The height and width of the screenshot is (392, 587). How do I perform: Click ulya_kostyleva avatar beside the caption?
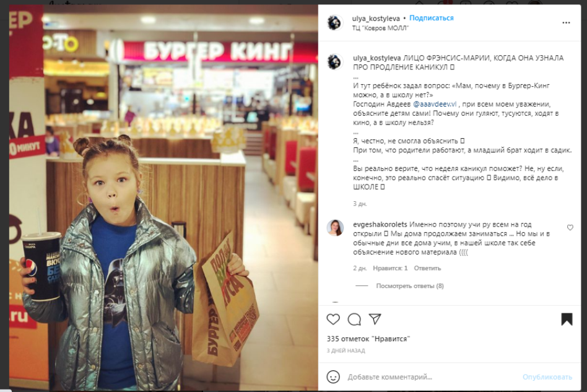coord(335,62)
